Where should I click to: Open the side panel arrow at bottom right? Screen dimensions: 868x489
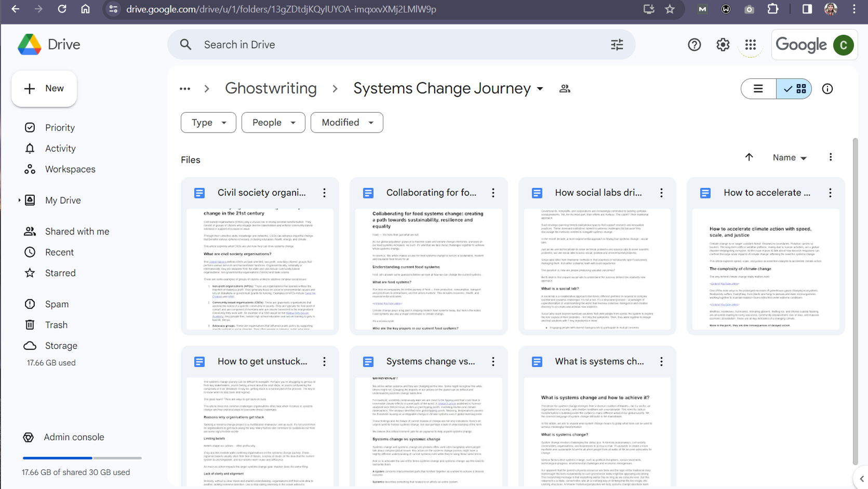point(861,479)
